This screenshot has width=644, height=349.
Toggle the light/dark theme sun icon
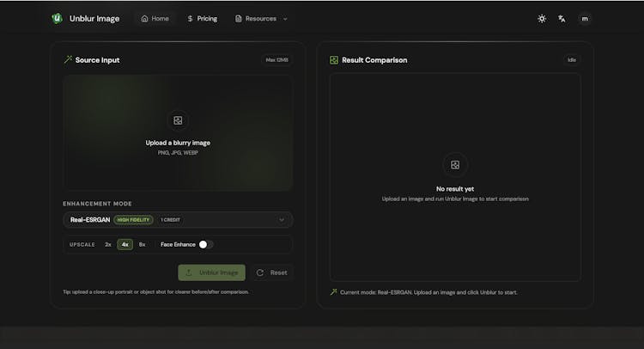tap(542, 18)
